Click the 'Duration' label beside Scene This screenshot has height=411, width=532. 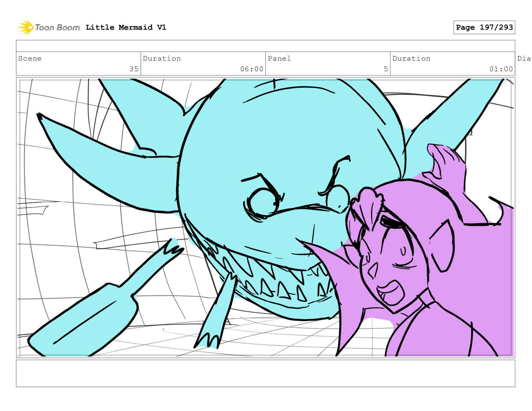click(x=162, y=58)
